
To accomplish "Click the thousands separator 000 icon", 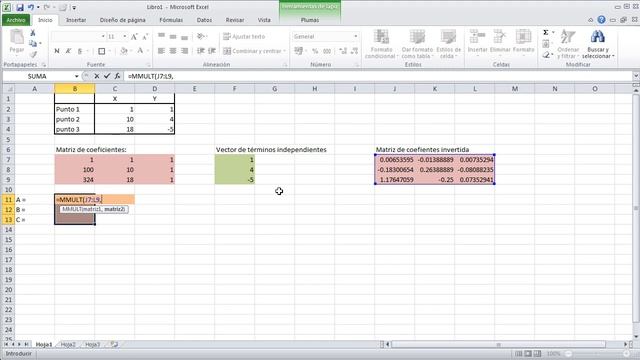I will pyautogui.click(x=327, y=51).
